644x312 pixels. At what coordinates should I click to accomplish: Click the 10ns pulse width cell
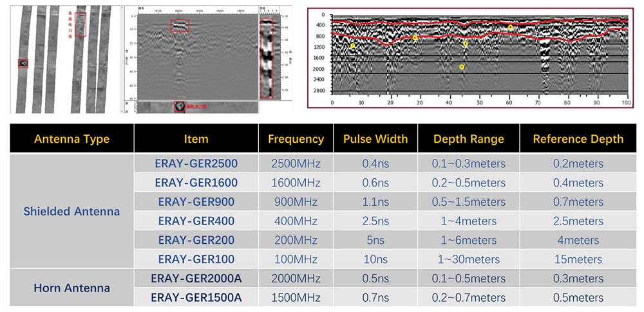click(x=375, y=259)
